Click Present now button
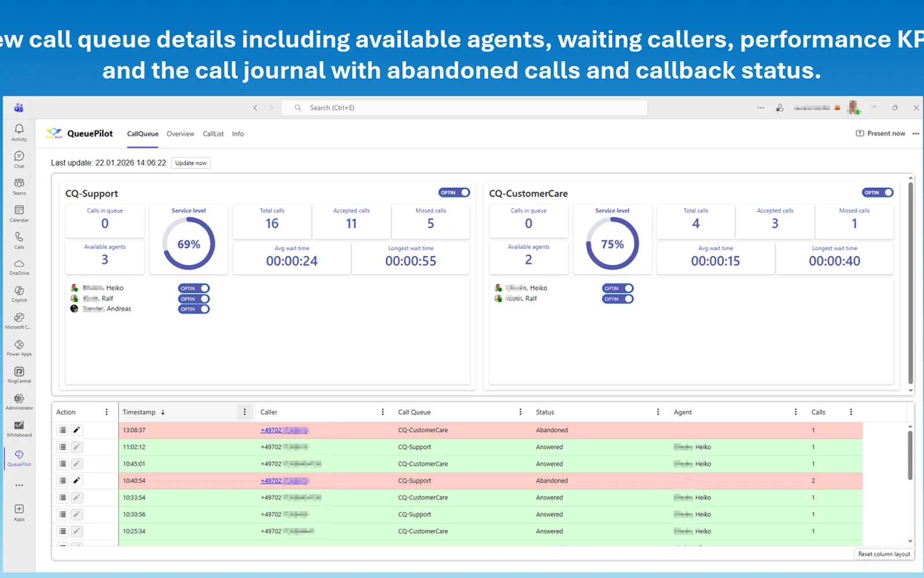The height and width of the screenshot is (578, 924). tap(880, 134)
